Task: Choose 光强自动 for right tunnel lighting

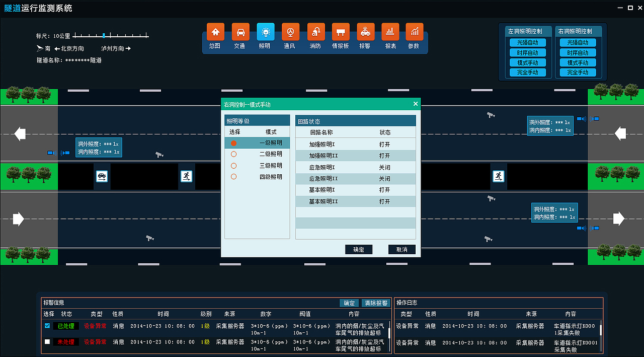Action: 578,42
